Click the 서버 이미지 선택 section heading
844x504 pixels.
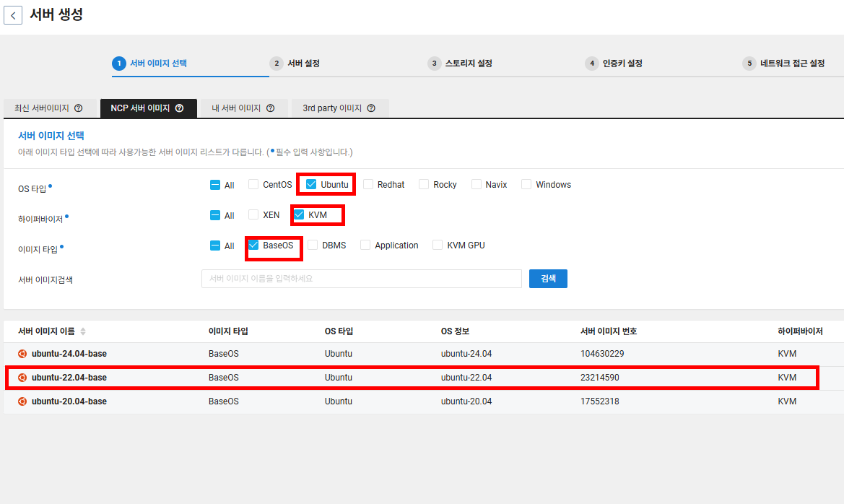pyautogui.click(x=51, y=136)
